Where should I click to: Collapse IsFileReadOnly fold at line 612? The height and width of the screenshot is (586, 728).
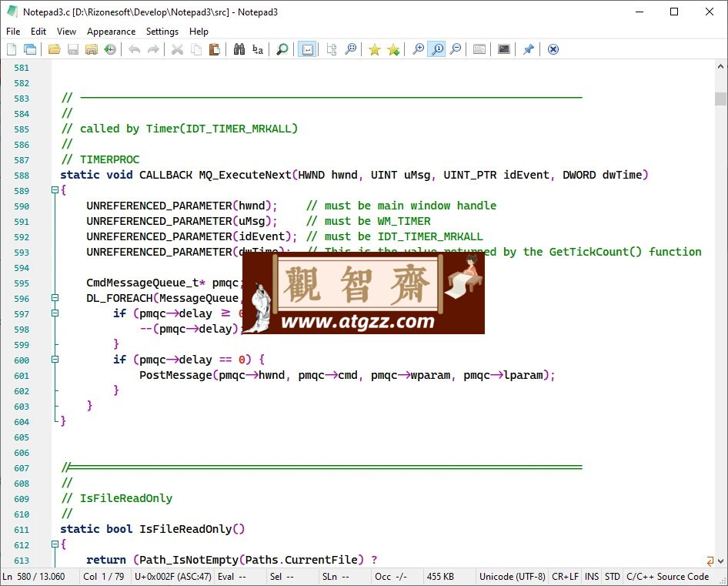(x=55, y=544)
